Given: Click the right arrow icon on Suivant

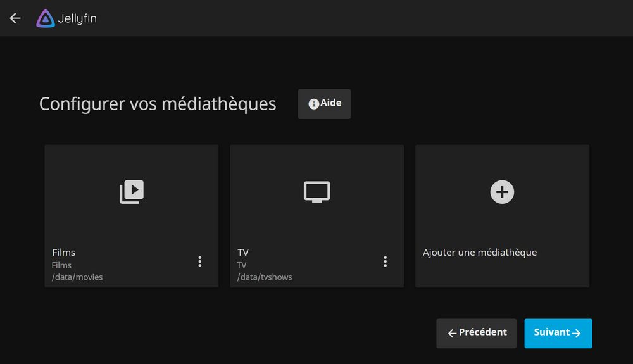Looking at the screenshot, I should tap(576, 333).
